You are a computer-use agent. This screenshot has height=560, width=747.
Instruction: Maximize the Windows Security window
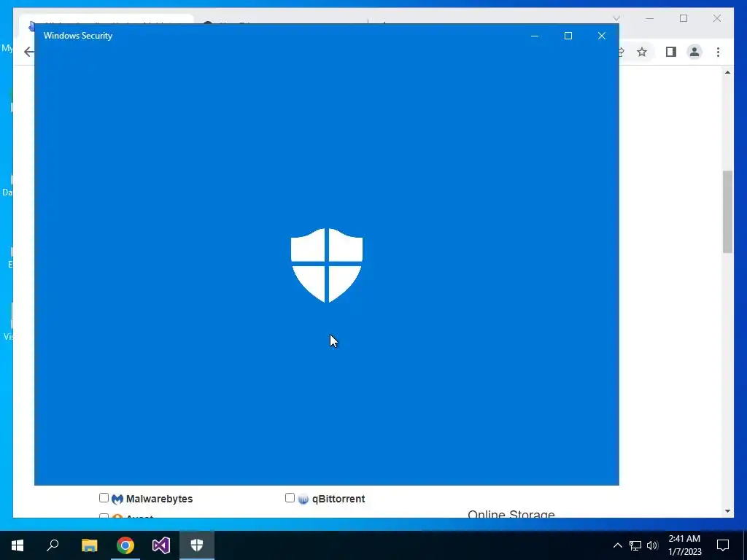click(x=568, y=36)
